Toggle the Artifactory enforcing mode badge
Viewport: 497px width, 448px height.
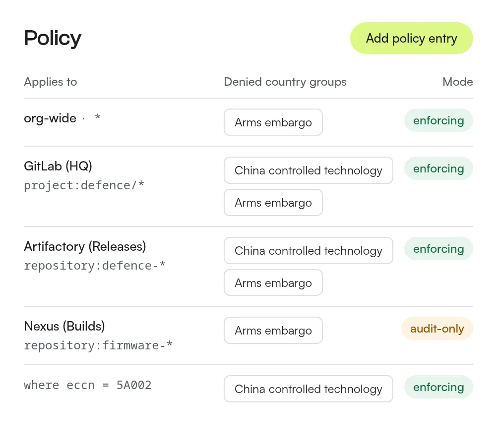(438, 249)
